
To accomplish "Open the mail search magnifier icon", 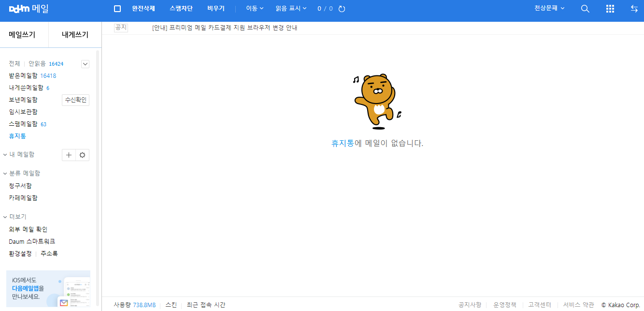I will 585,9.
